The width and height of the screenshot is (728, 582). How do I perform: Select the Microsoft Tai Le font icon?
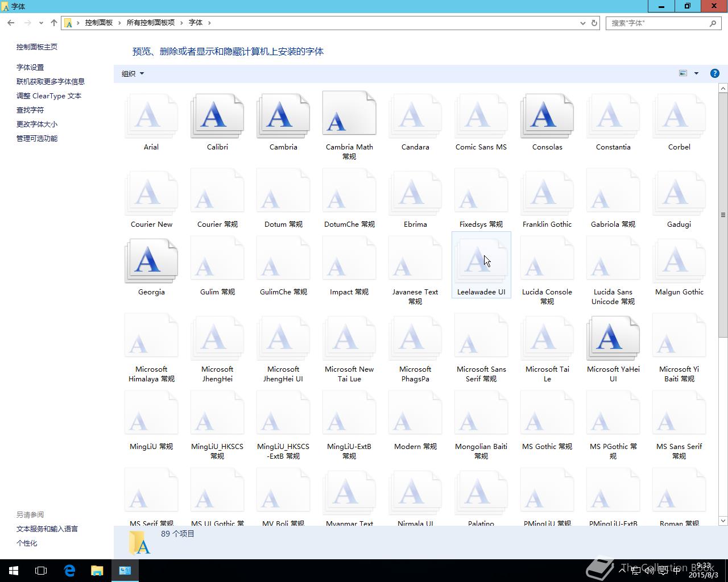[x=547, y=339]
